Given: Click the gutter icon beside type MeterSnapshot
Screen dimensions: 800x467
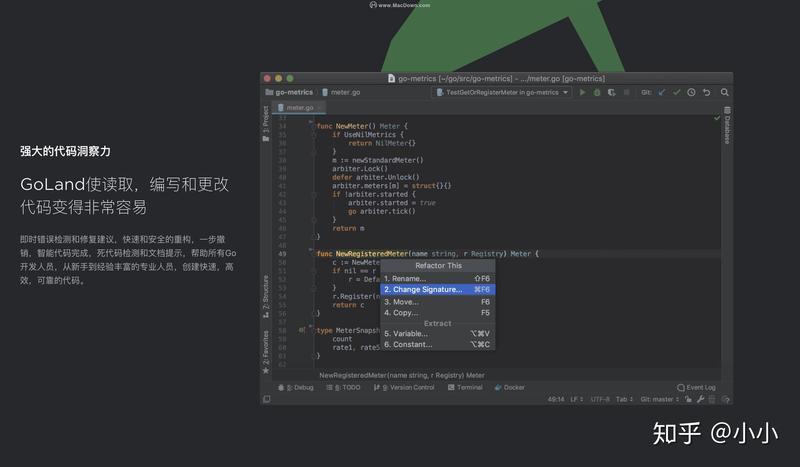Looking at the screenshot, I should click(302, 330).
